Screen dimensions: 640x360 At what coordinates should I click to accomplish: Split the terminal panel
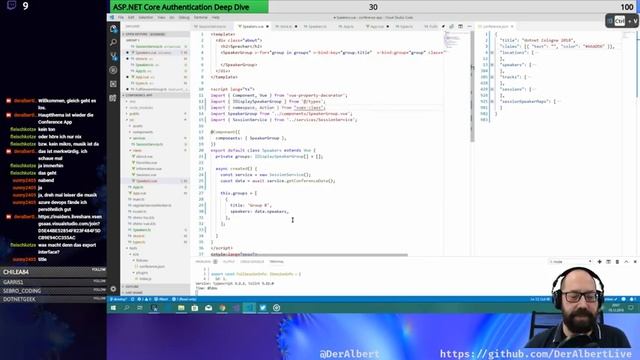coord(609,262)
